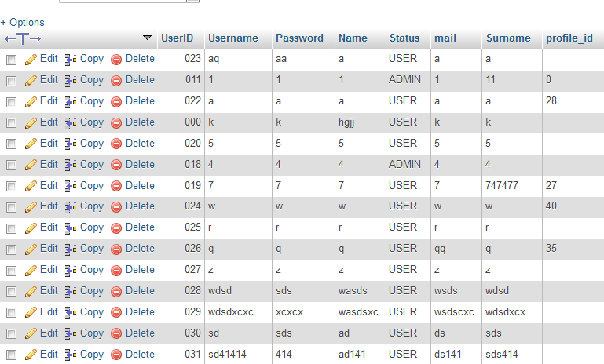Click the Username cell 'wdsdxcxc'

(x=229, y=312)
